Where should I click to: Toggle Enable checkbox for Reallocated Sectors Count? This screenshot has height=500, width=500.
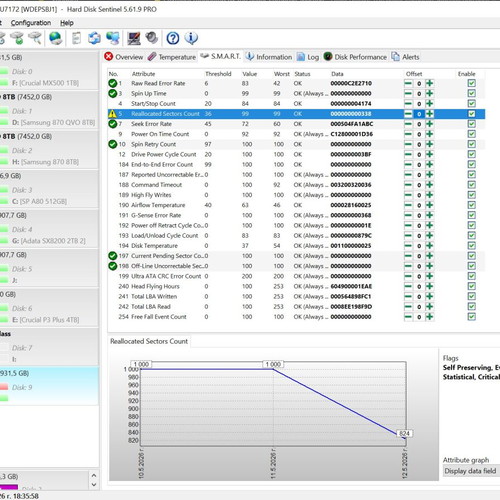[x=471, y=114]
